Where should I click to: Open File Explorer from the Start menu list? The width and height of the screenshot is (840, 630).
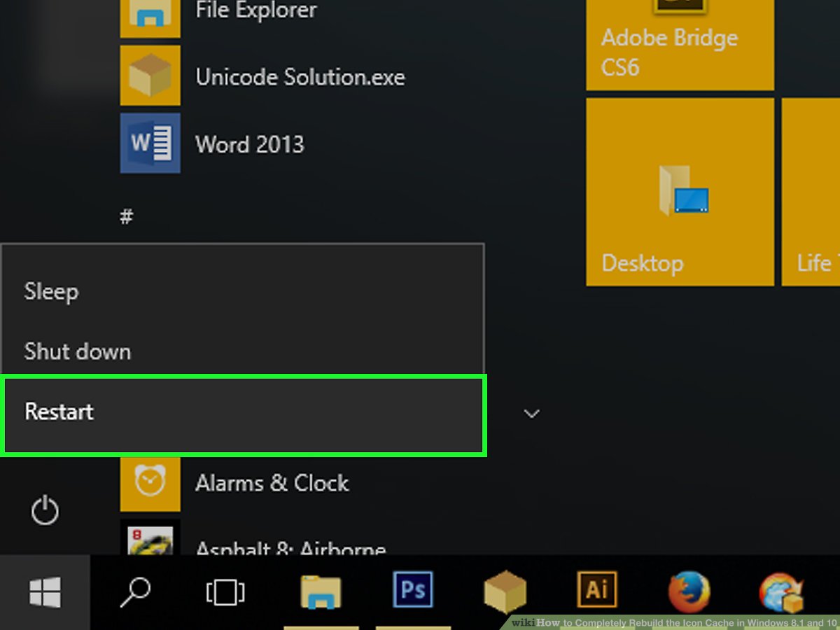(x=255, y=10)
